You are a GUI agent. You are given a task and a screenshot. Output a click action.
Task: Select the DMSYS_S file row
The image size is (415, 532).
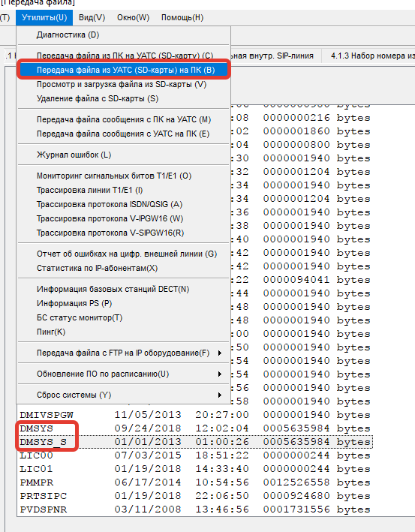pos(195,442)
